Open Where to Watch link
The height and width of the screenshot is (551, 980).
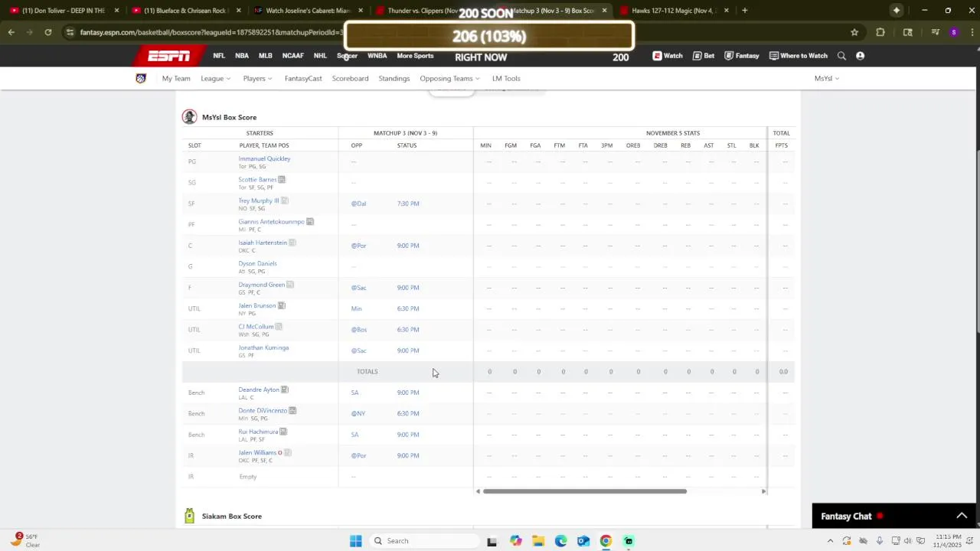pos(799,56)
